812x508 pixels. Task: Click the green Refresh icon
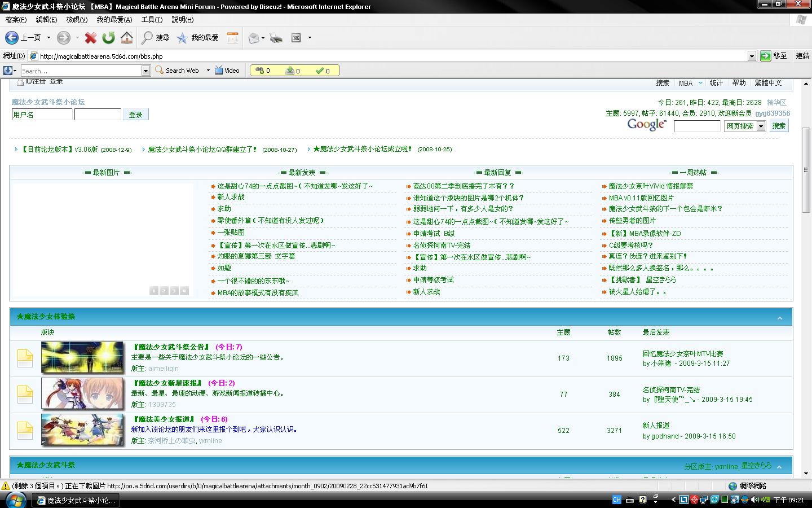point(108,38)
